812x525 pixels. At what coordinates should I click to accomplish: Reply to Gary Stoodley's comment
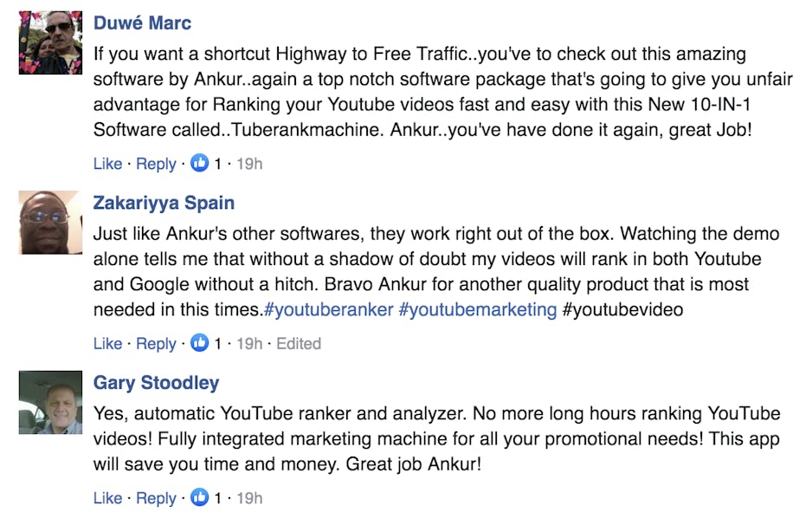coord(156,498)
